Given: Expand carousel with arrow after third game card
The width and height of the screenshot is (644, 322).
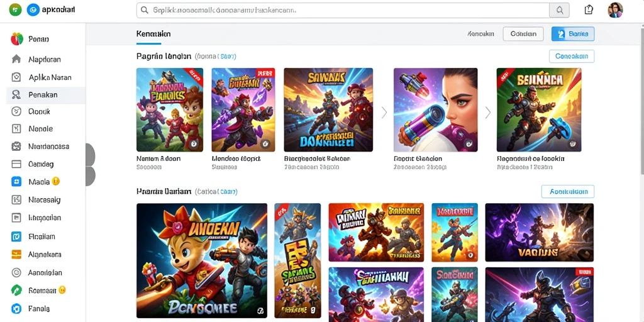Looking at the screenshot, I should (x=384, y=113).
